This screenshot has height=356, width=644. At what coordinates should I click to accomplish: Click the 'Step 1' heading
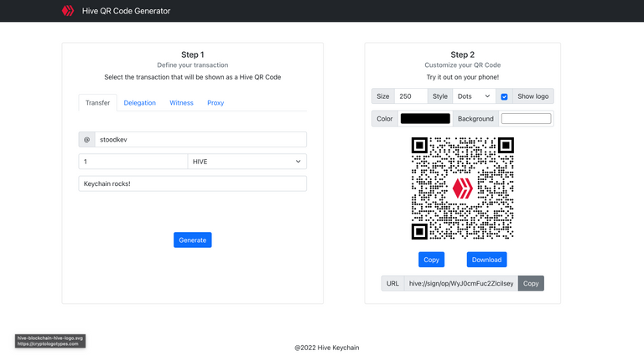(193, 54)
